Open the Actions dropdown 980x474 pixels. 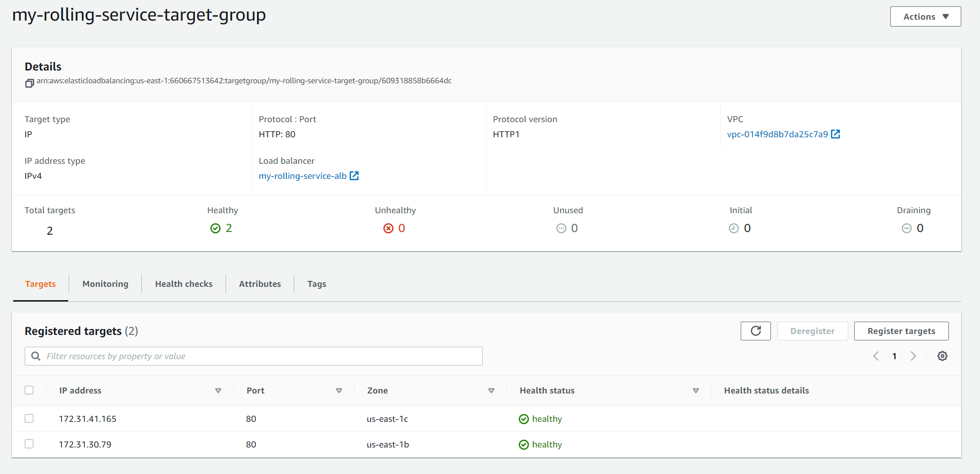[925, 16]
